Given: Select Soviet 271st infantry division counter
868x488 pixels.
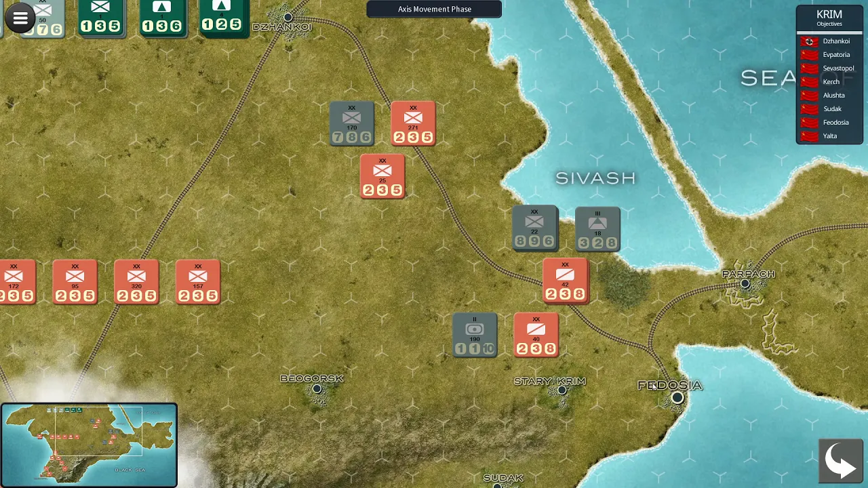Looking at the screenshot, I should coord(413,124).
